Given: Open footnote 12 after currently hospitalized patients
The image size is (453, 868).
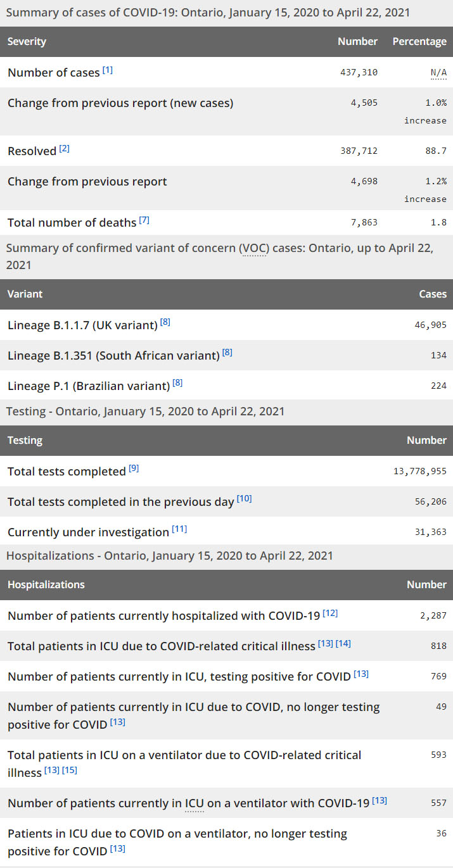Looking at the screenshot, I should tap(330, 613).
